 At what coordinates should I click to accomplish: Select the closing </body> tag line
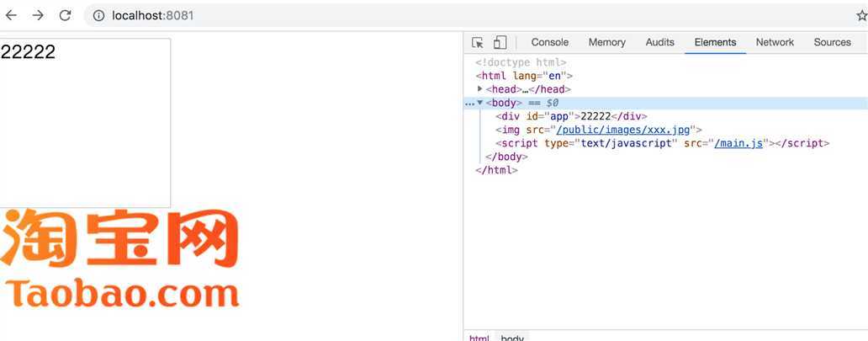tap(506, 157)
